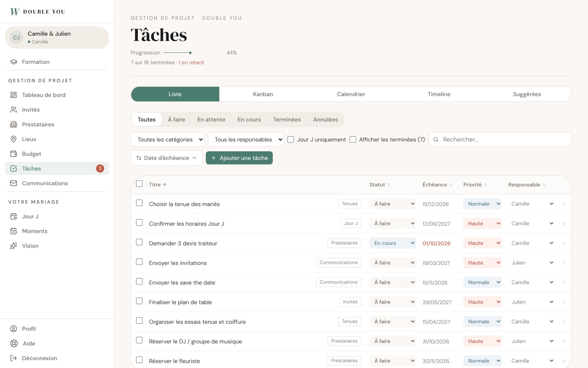Click the Ajouter une tâche button
Screen dimensions: 588x368
(x=239, y=158)
